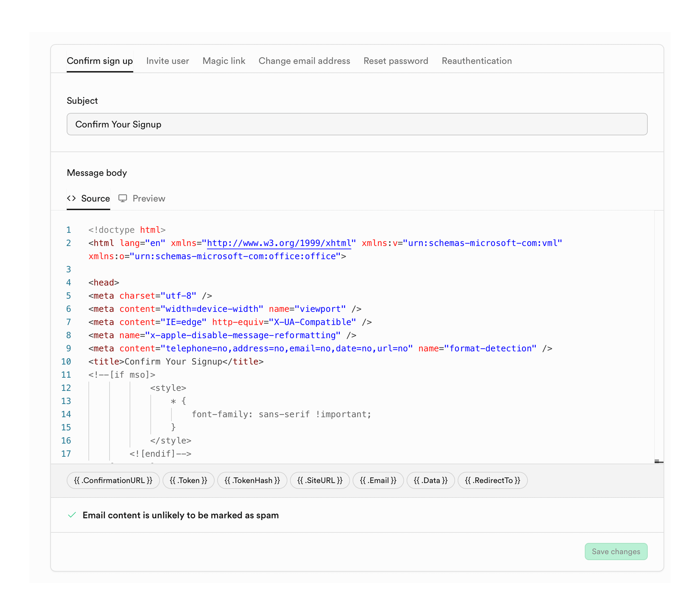Viewport: 699px width, 616px height.
Task: Open the Reauthentication template tab
Action: [x=476, y=60]
